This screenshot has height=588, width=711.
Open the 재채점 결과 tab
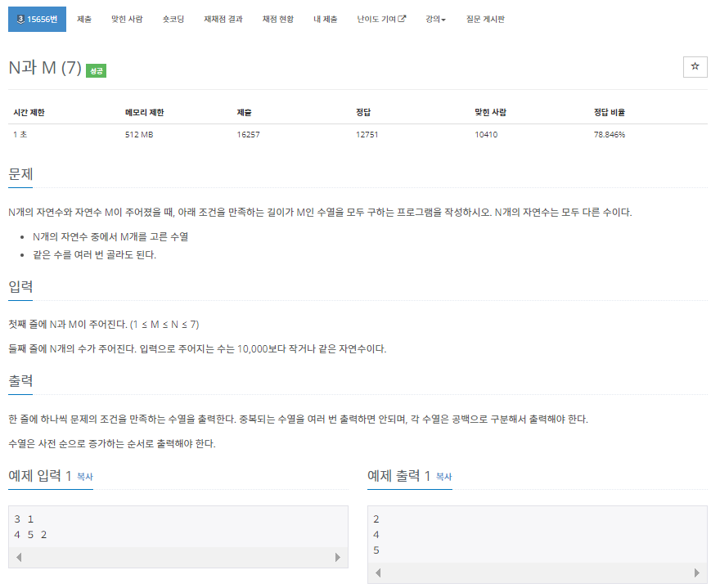click(223, 19)
